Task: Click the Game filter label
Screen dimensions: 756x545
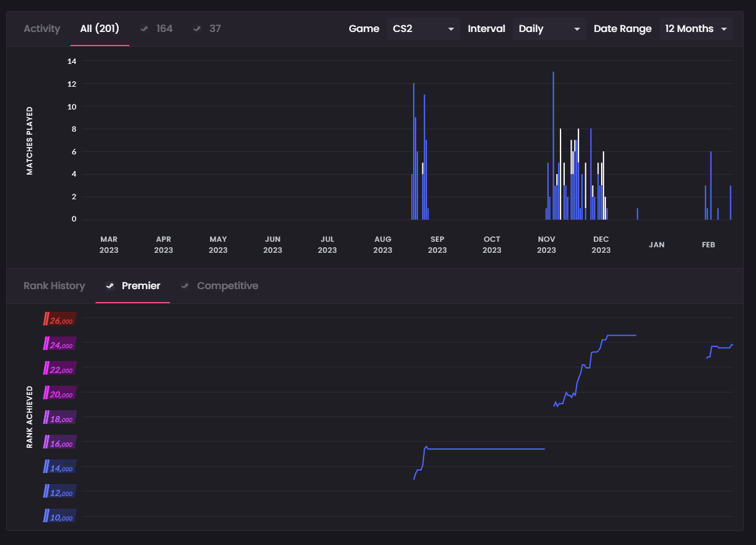Action: point(364,29)
